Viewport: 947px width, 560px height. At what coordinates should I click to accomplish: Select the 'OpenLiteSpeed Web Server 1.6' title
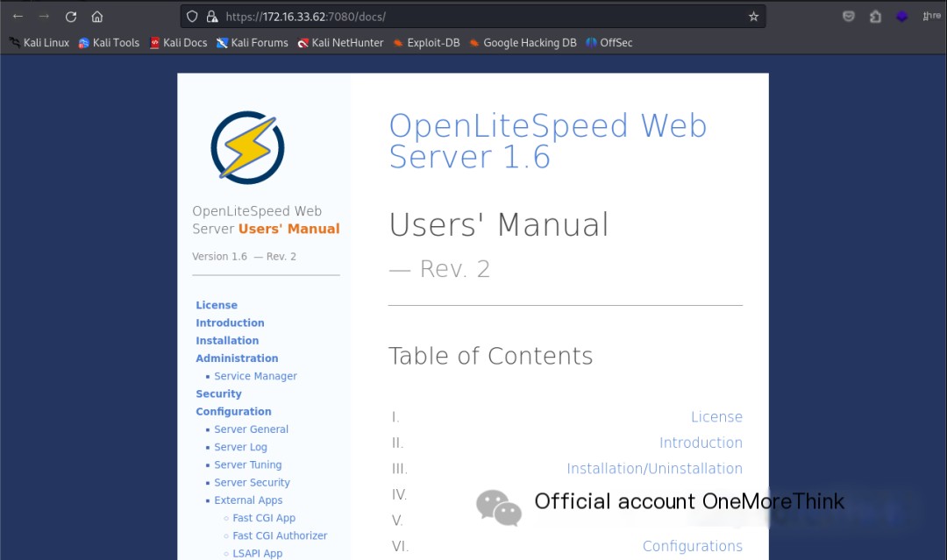click(547, 141)
